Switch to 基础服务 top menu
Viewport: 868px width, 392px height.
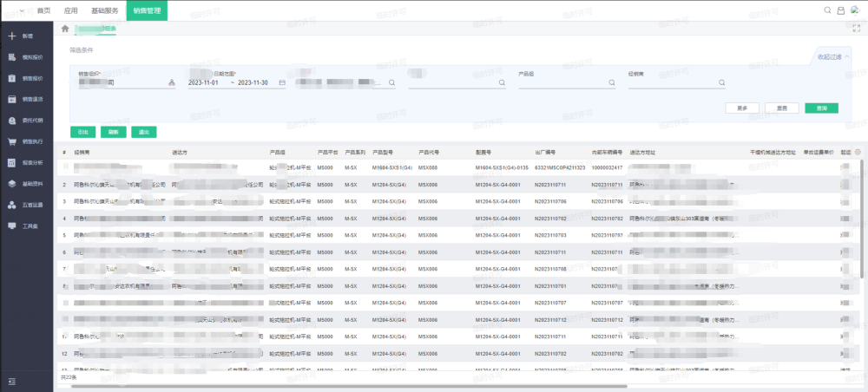tap(105, 10)
